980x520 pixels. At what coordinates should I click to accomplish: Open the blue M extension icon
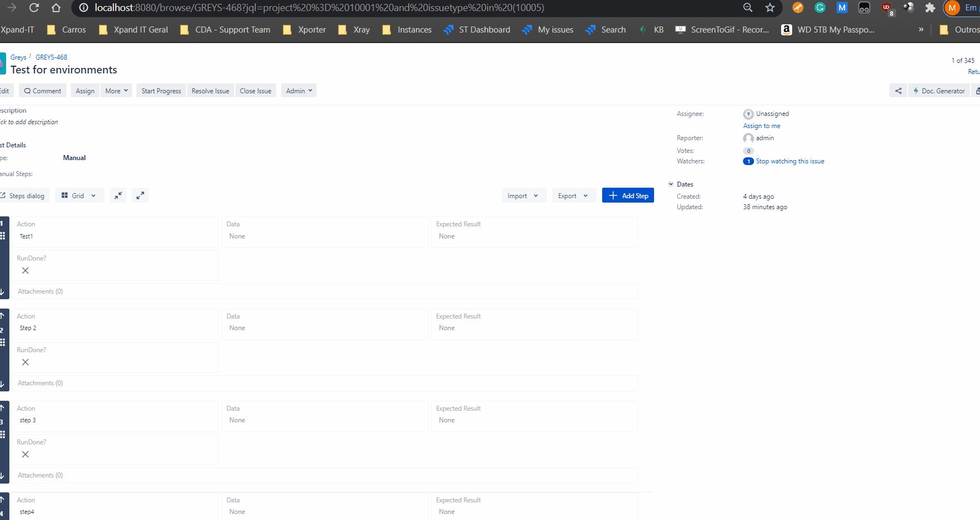842,8
